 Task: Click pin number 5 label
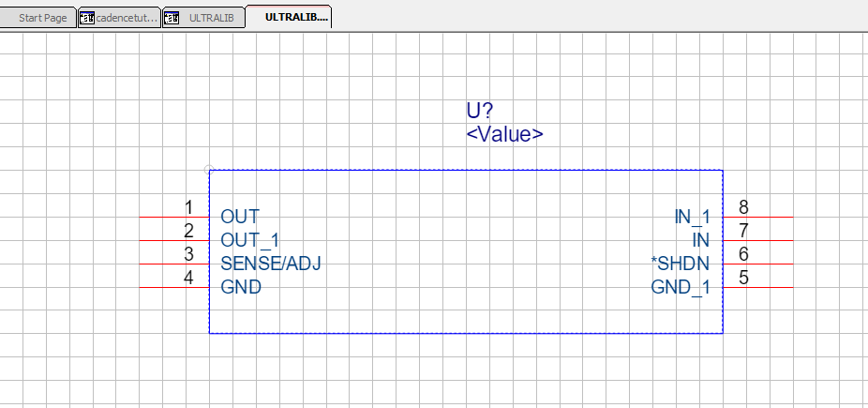pyautogui.click(x=743, y=278)
